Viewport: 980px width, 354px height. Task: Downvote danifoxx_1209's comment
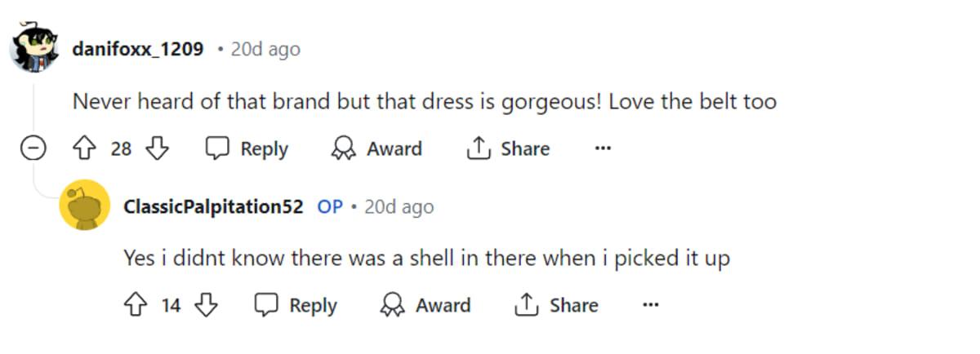tap(157, 148)
